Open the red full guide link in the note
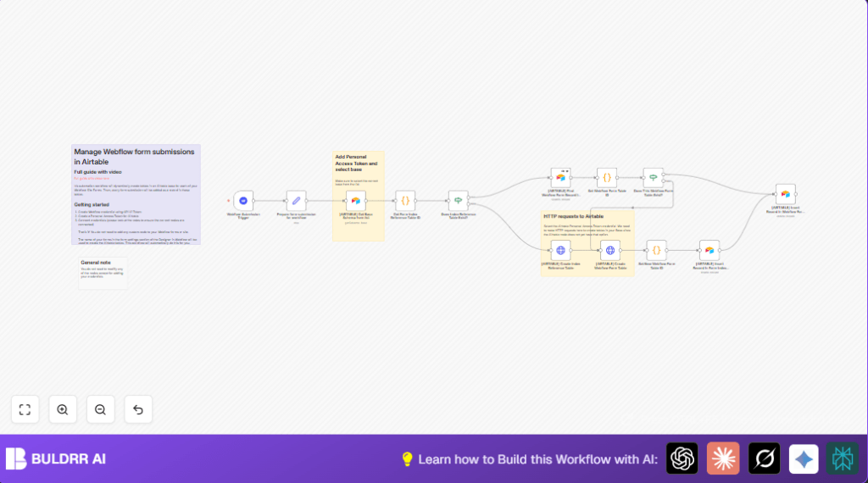 coord(92,179)
